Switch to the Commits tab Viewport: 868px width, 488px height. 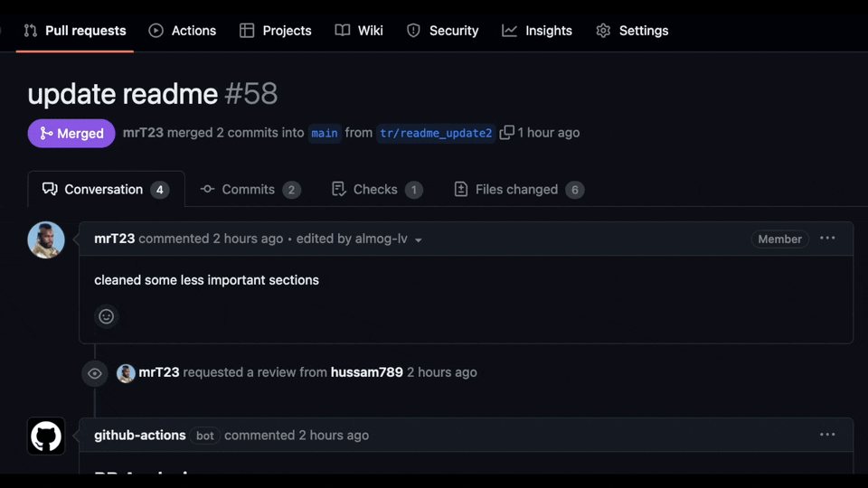click(x=250, y=190)
